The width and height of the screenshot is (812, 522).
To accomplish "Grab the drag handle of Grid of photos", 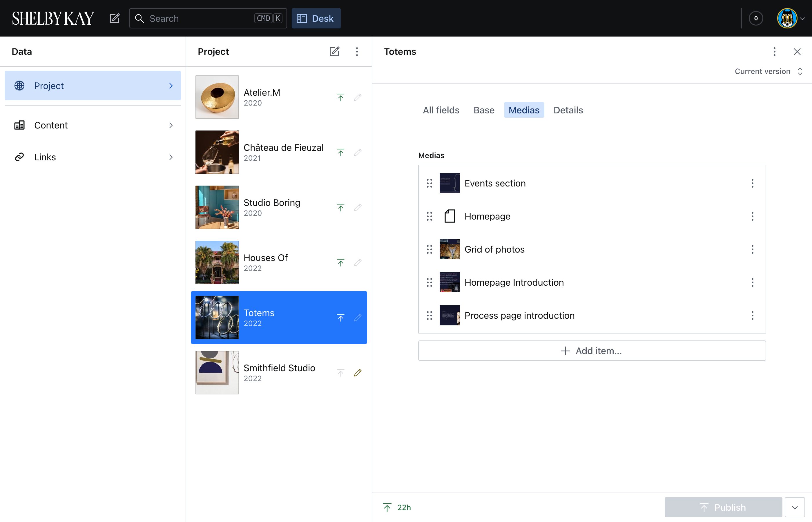I will pyautogui.click(x=429, y=249).
